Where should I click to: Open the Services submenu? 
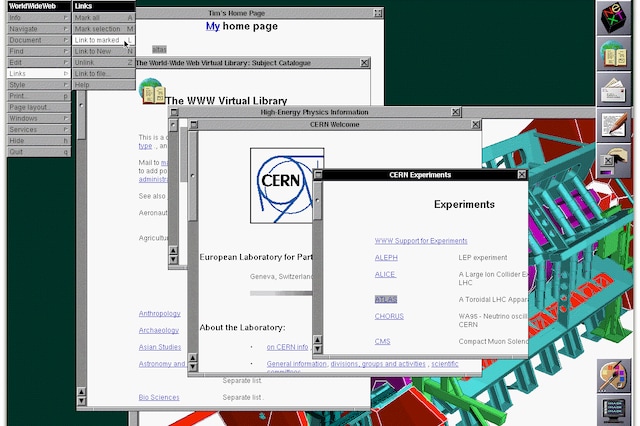[x=39, y=129]
